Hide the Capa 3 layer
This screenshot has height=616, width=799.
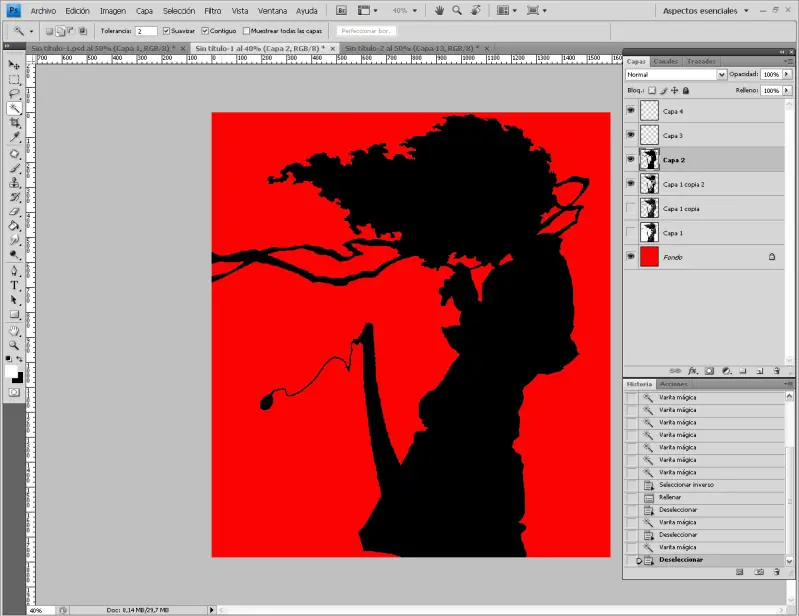click(x=631, y=135)
